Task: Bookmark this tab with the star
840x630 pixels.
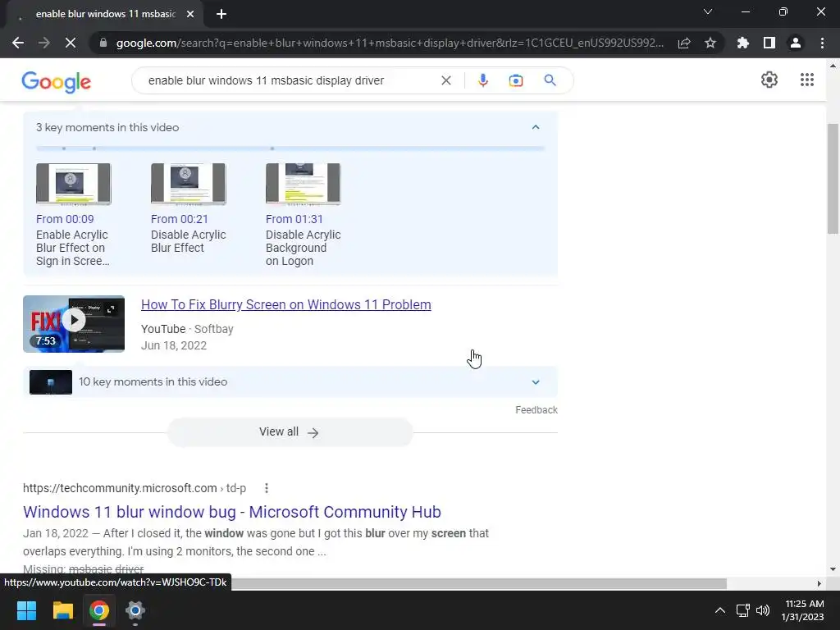Action: coord(710,43)
